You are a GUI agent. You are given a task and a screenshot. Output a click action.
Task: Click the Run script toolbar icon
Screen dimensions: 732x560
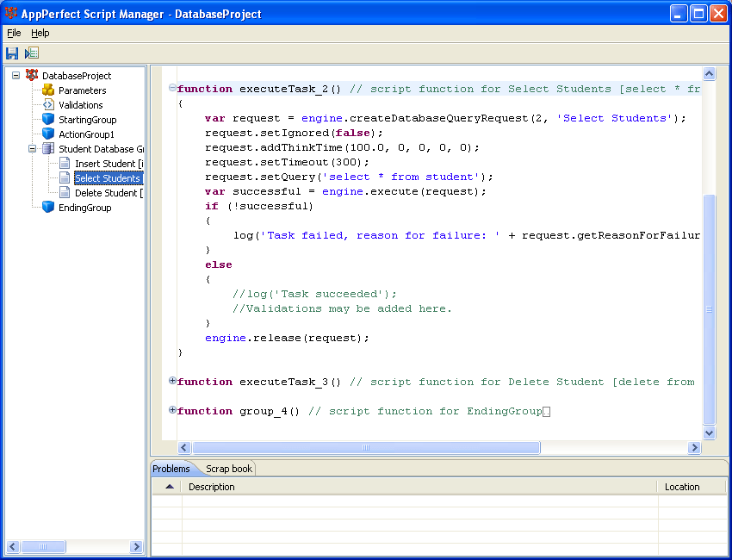pos(29,53)
